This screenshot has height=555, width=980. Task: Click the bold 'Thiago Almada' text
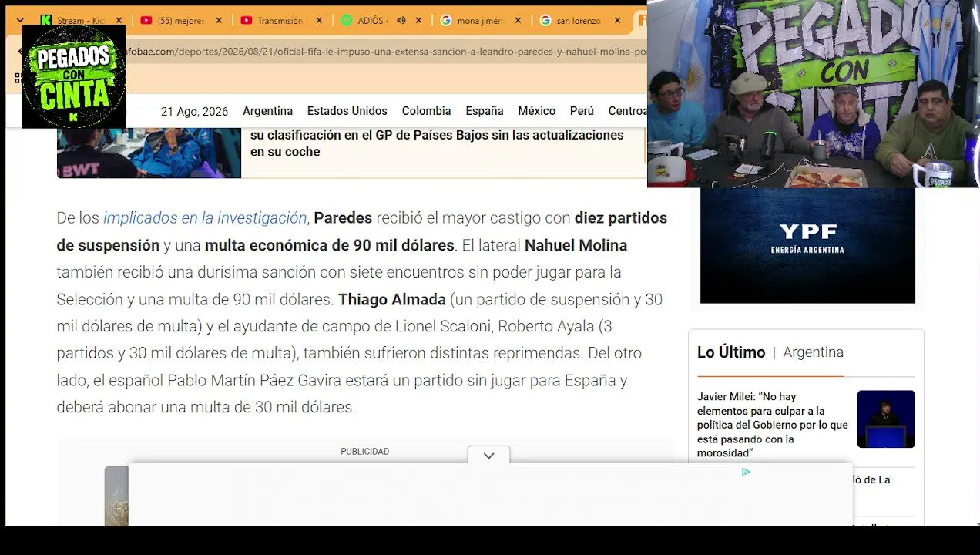click(392, 299)
